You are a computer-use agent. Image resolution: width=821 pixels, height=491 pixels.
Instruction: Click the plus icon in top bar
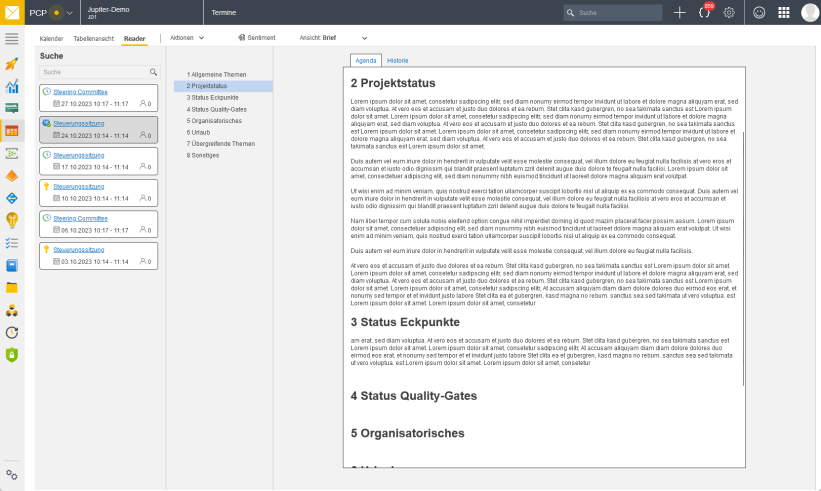[x=680, y=12]
